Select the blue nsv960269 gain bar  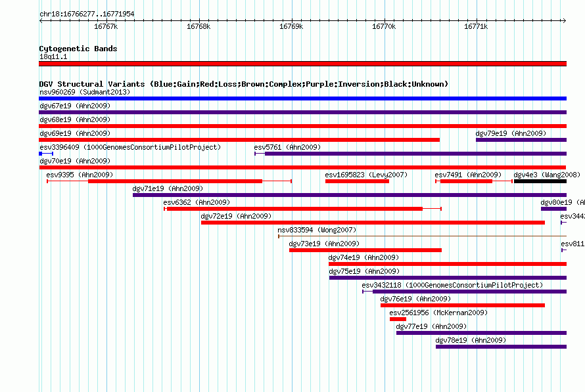coord(302,98)
